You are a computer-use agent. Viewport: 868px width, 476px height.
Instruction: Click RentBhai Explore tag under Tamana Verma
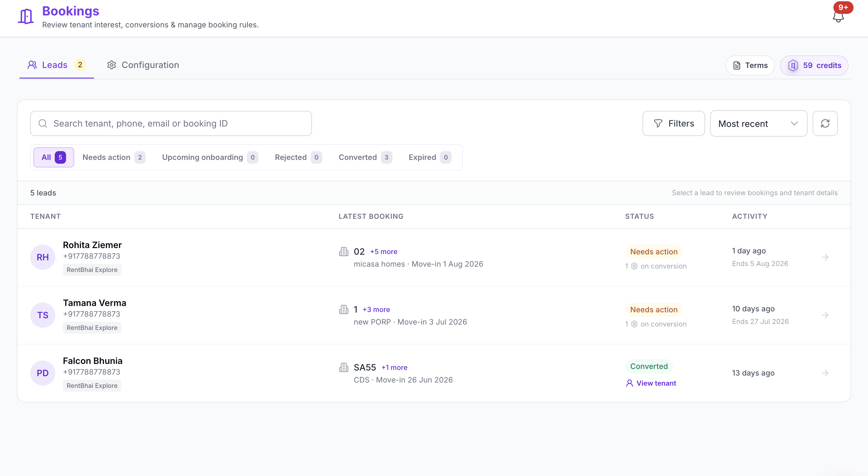tap(92, 328)
